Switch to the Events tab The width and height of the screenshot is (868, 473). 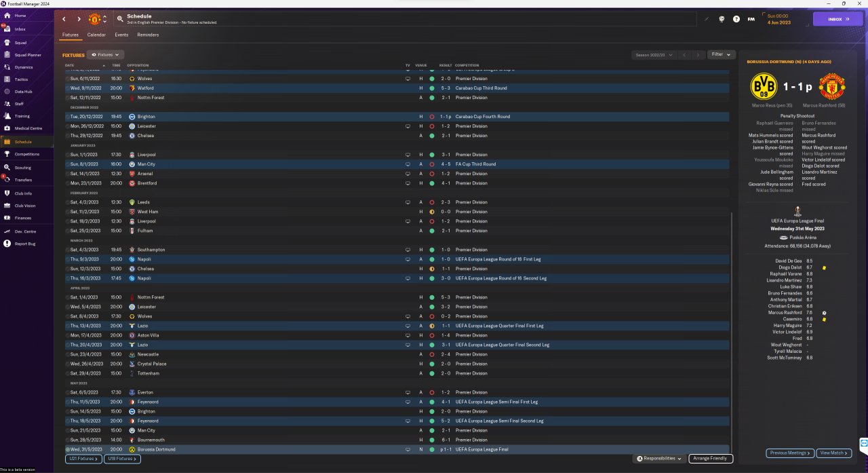(x=121, y=35)
